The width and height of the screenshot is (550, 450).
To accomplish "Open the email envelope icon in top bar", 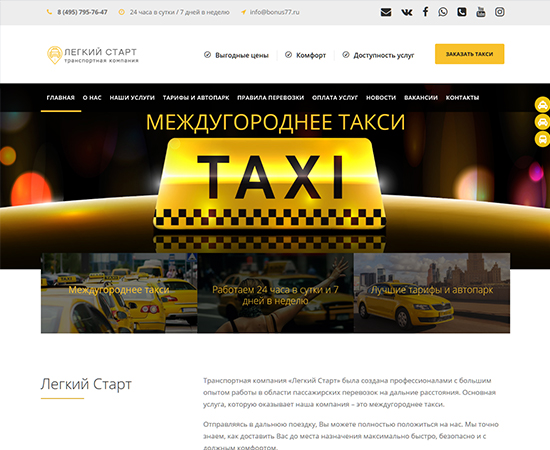I will pos(386,12).
